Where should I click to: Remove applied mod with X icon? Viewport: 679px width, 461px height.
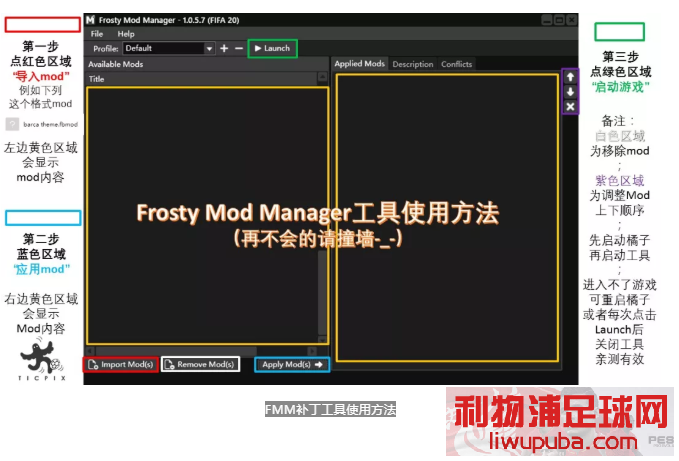tap(570, 106)
